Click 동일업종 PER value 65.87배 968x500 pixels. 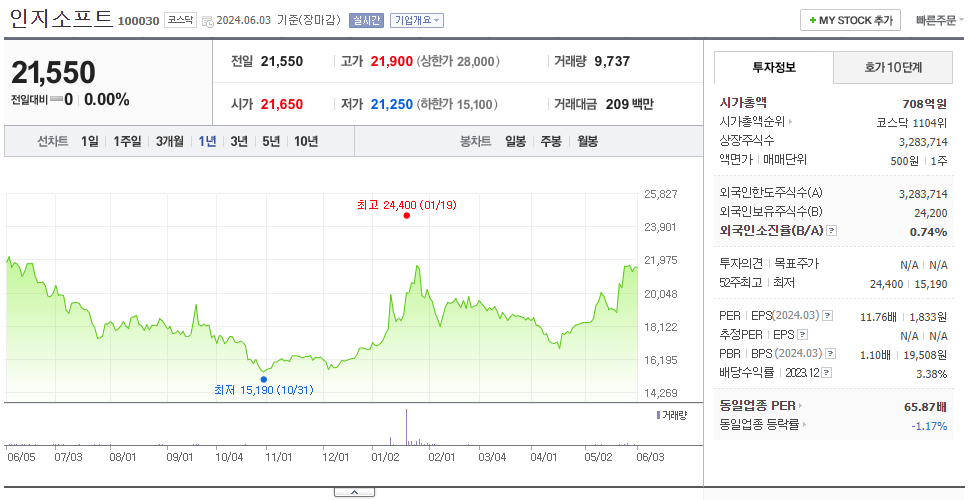pos(926,406)
